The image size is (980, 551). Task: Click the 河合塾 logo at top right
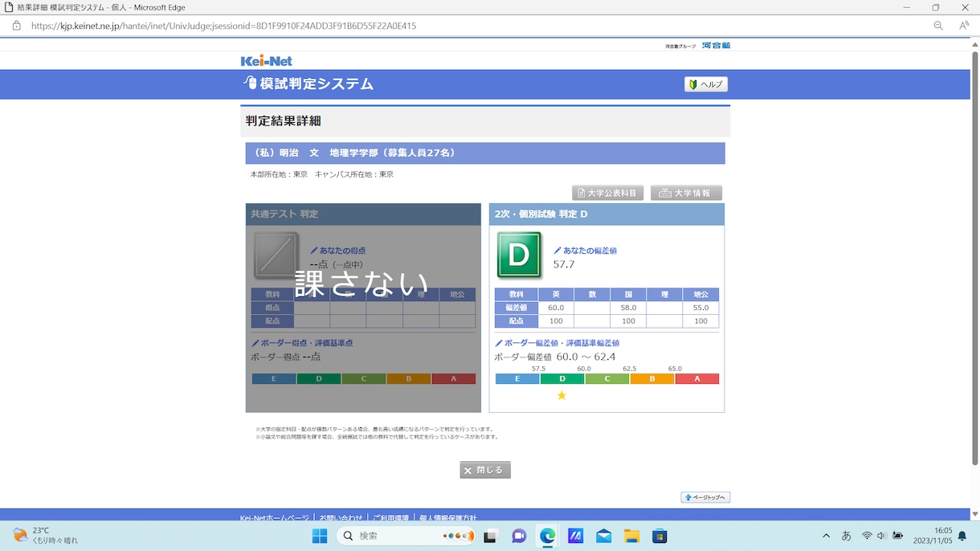pos(716,46)
